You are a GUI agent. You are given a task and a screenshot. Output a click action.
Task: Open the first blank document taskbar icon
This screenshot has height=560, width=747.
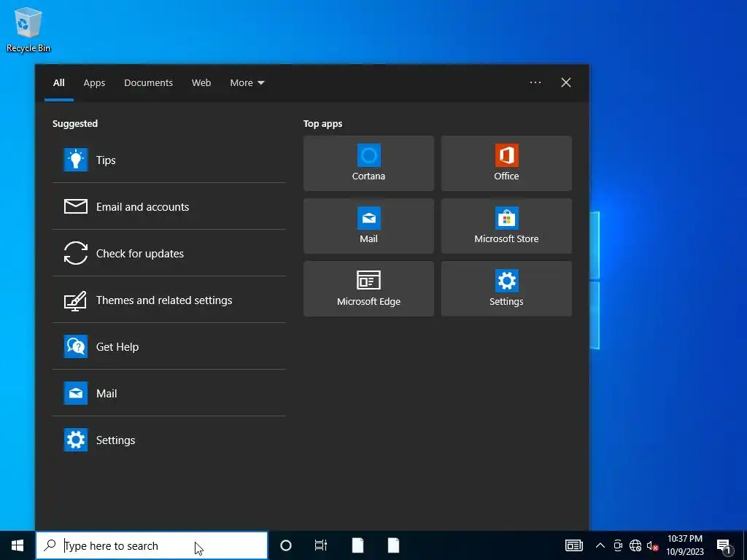[x=357, y=545]
